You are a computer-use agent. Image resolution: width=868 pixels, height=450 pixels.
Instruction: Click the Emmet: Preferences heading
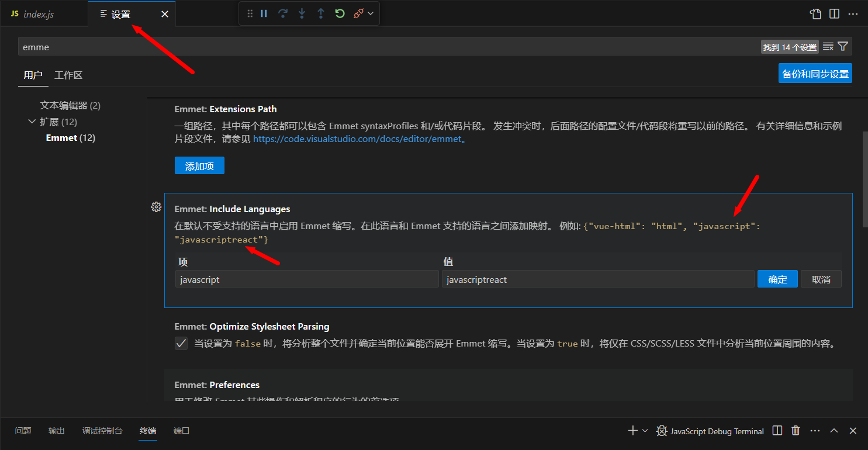[217, 385]
